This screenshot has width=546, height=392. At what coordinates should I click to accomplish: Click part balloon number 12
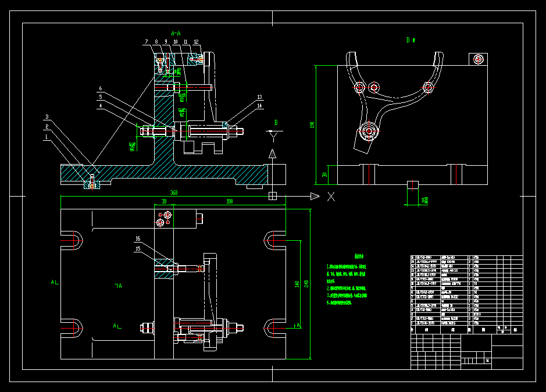(196, 41)
